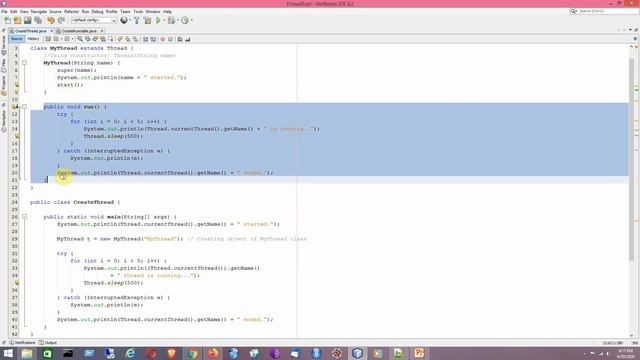Run the project with green play icon
This screenshot has height=360, width=640.
pyautogui.click(x=158, y=20)
